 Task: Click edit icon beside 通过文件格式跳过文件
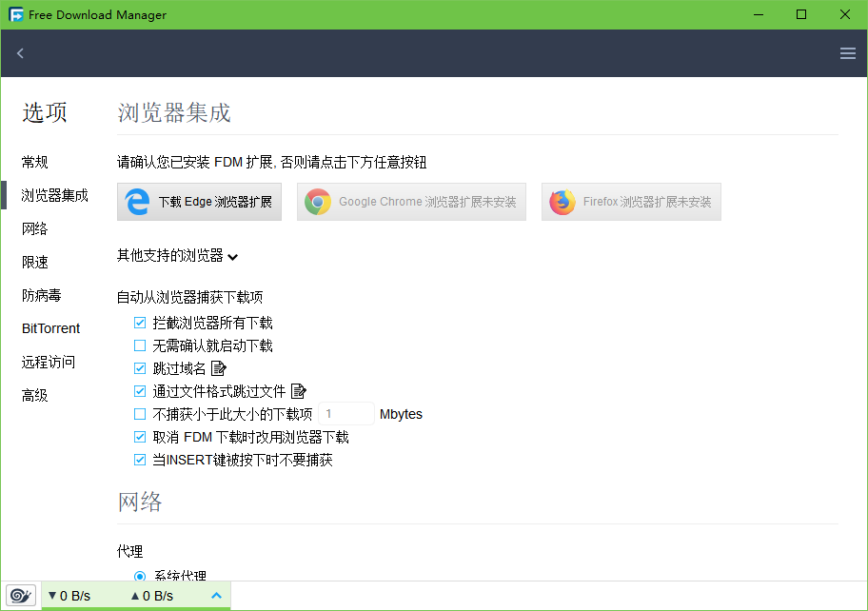pyautogui.click(x=297, y=390)
